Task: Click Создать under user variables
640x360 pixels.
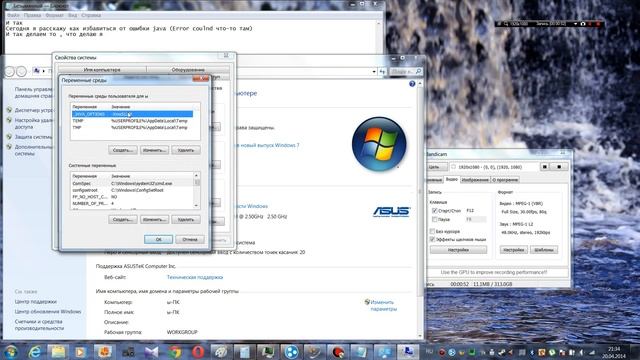Action: coord(123,150)
